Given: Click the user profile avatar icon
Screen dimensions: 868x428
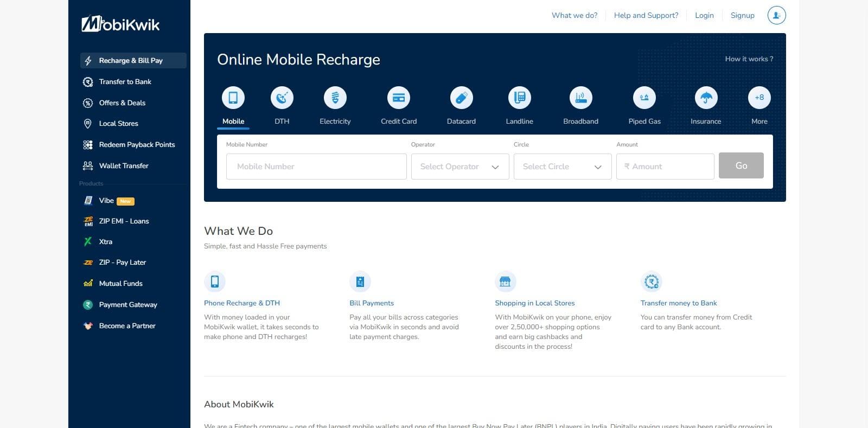Looking at the screenshot, I should 777,15.
